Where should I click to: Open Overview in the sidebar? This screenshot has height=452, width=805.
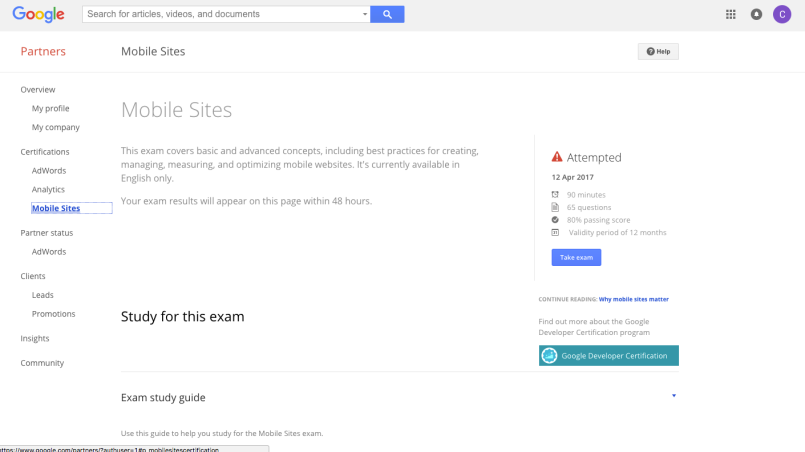click(38, 89)
